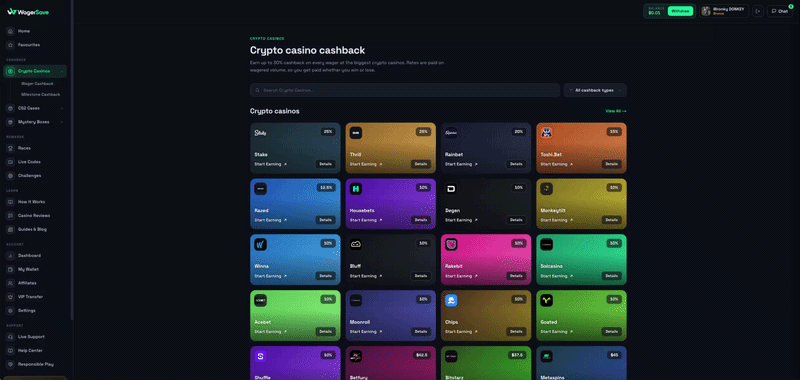
Task: Open Details on the Solcasino card
Action: pos(612,276)
